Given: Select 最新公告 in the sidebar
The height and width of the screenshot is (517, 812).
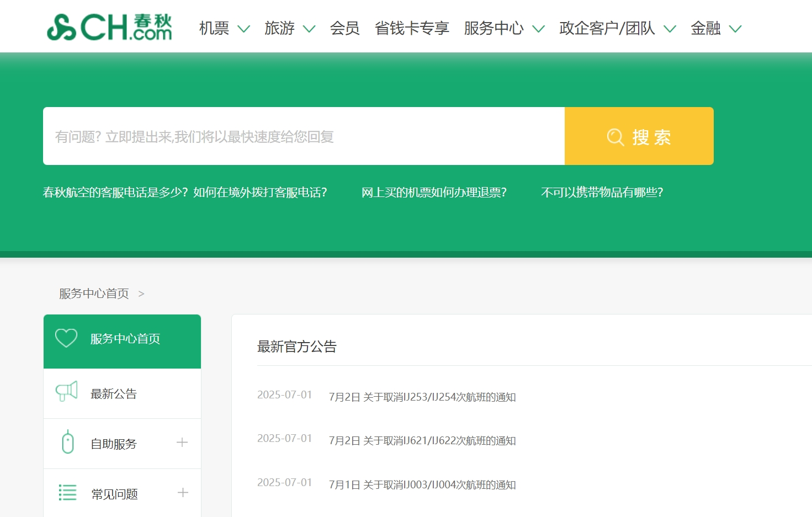Looking at the screenshot, I should tap(122, 393).
